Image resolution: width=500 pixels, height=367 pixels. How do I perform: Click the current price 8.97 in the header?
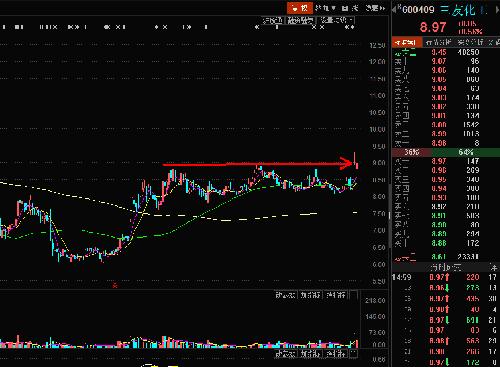(433, 27)
